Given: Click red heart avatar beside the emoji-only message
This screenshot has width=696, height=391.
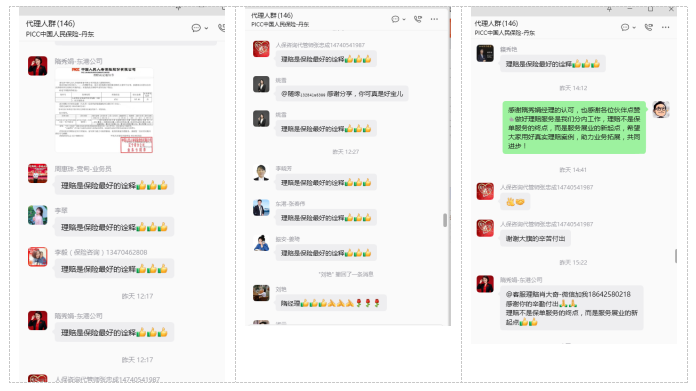Looking at the screenshot, I should tap(485, 191).
